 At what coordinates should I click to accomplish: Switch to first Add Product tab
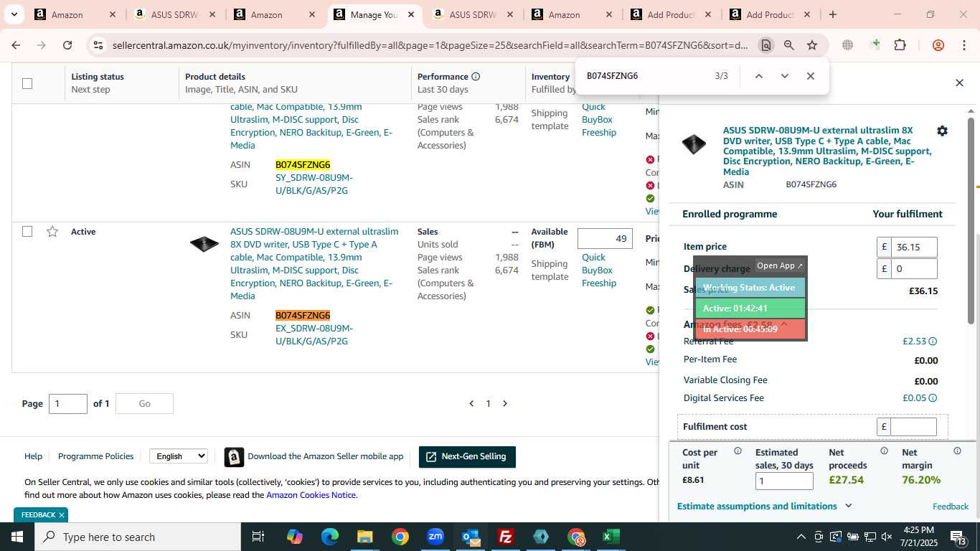672,14
